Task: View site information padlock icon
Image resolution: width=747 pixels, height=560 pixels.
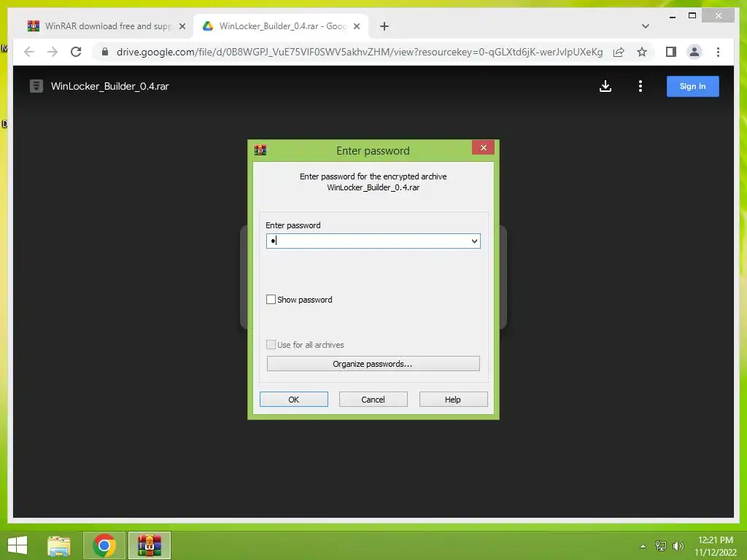Action: point(105,52)
